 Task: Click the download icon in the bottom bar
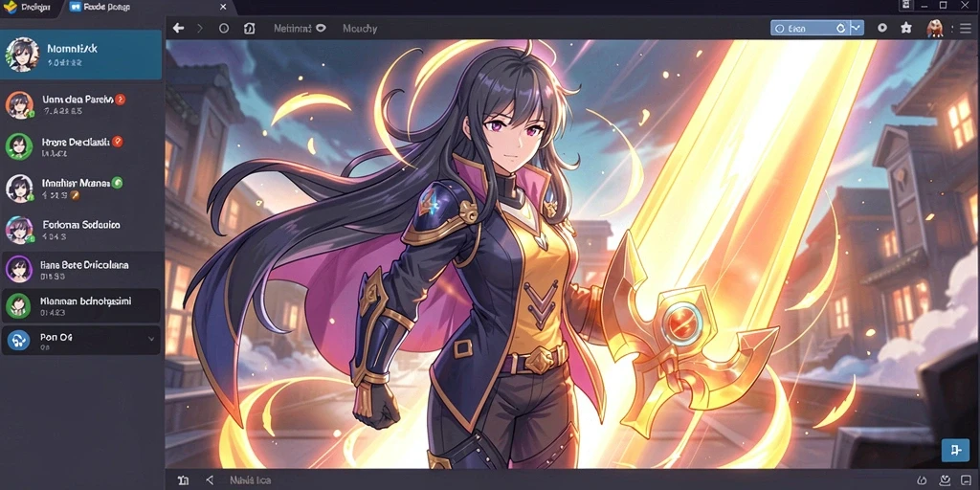tap(945, 480)
